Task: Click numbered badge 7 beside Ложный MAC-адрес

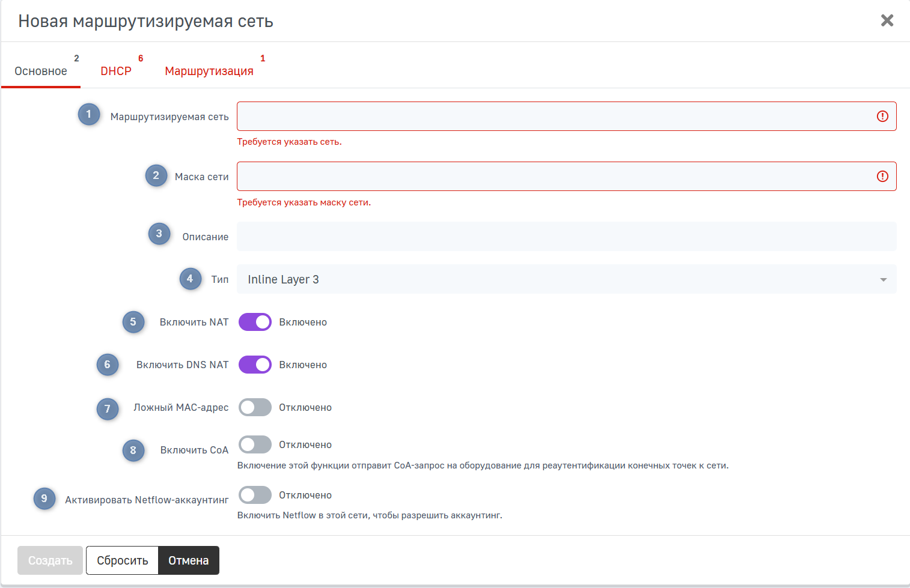Action: pos(108,409)
